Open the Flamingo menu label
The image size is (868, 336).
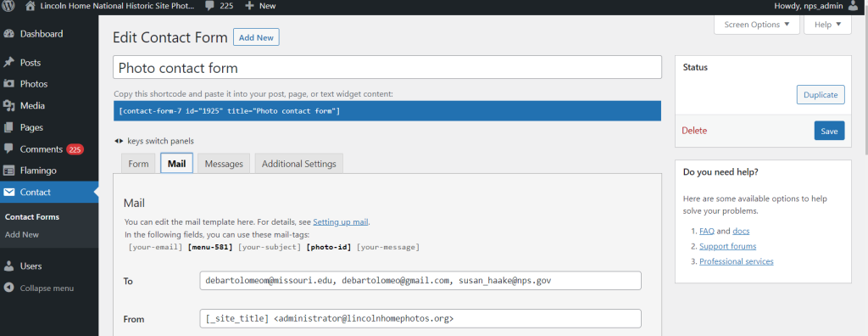(x=38, y=171)
